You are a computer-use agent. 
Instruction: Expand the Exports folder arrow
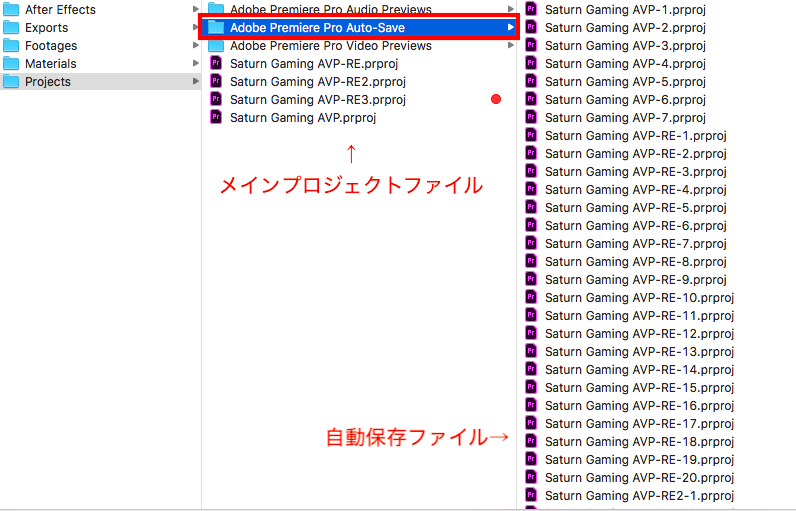[x=195, y=27]
